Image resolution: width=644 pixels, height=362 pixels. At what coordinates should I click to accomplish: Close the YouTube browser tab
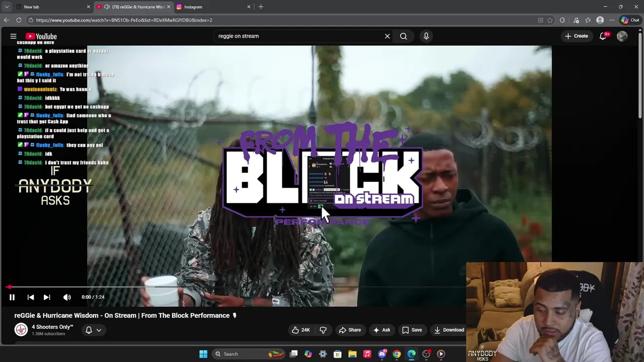point(169,7)
